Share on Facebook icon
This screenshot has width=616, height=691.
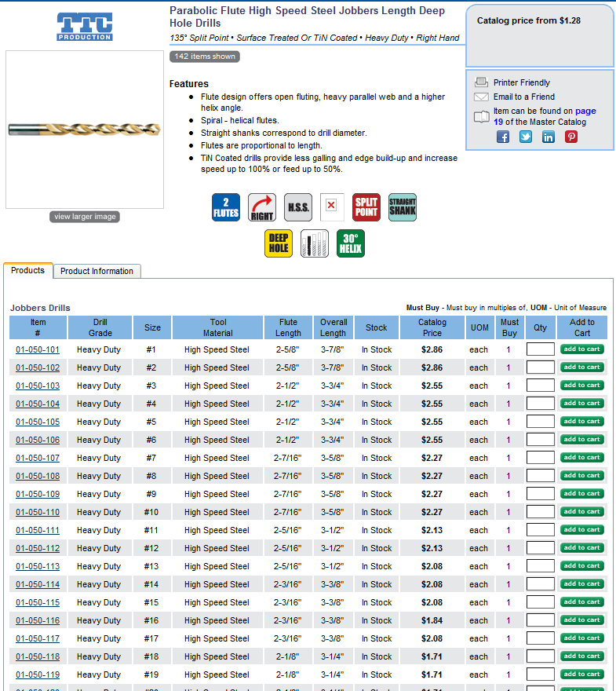(503, 137)
